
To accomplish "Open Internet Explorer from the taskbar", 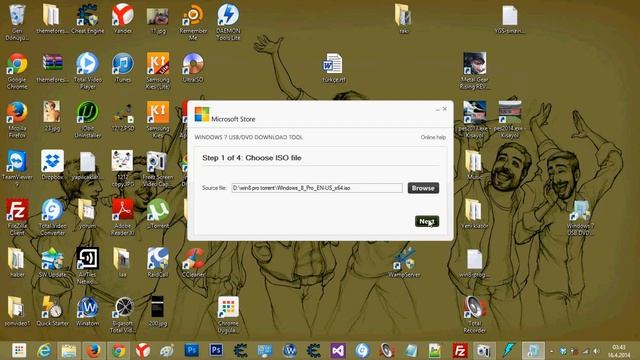I will click(x=44, y=350).
